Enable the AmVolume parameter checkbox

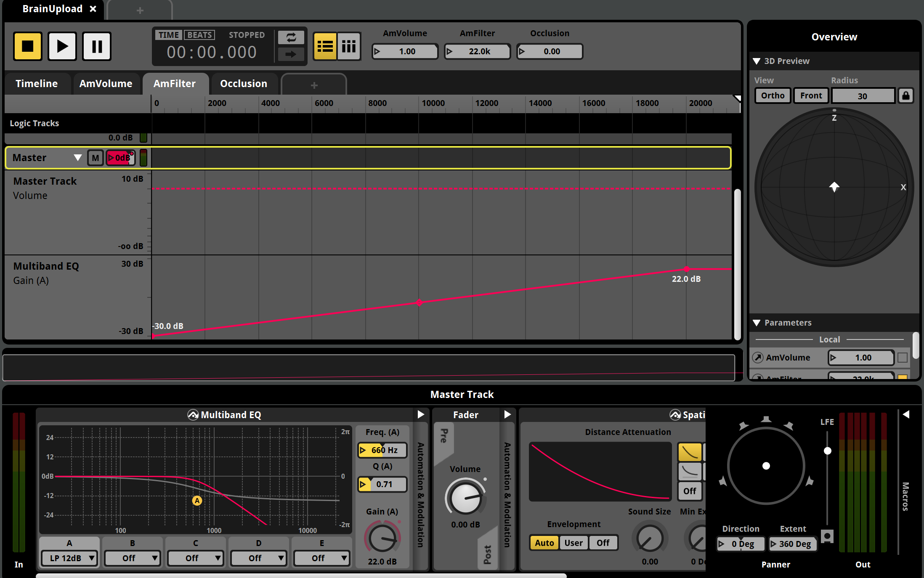(x=902, y=358)
